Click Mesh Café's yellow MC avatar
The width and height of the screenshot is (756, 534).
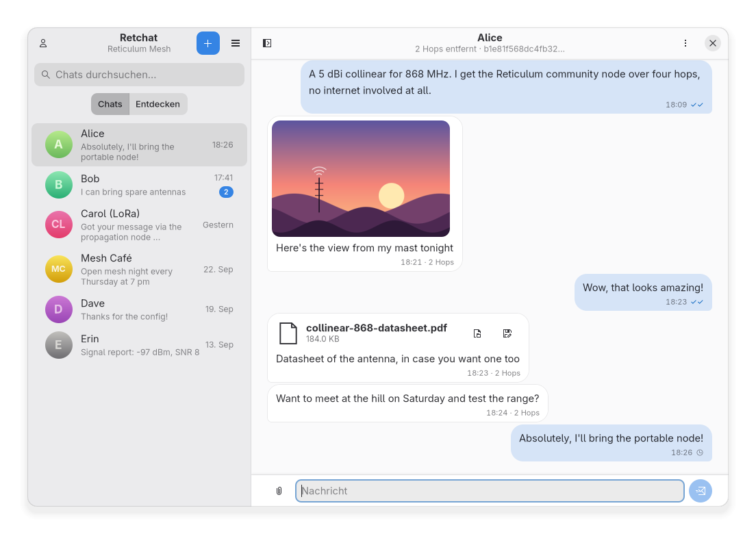point(58,270)
